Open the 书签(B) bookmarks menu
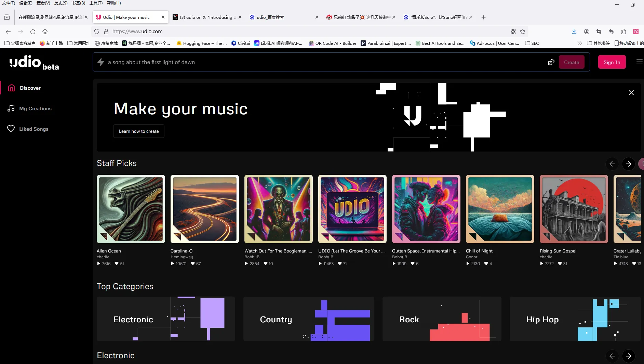Viewport: 644px width, 364px height. (x=78, y=3)
